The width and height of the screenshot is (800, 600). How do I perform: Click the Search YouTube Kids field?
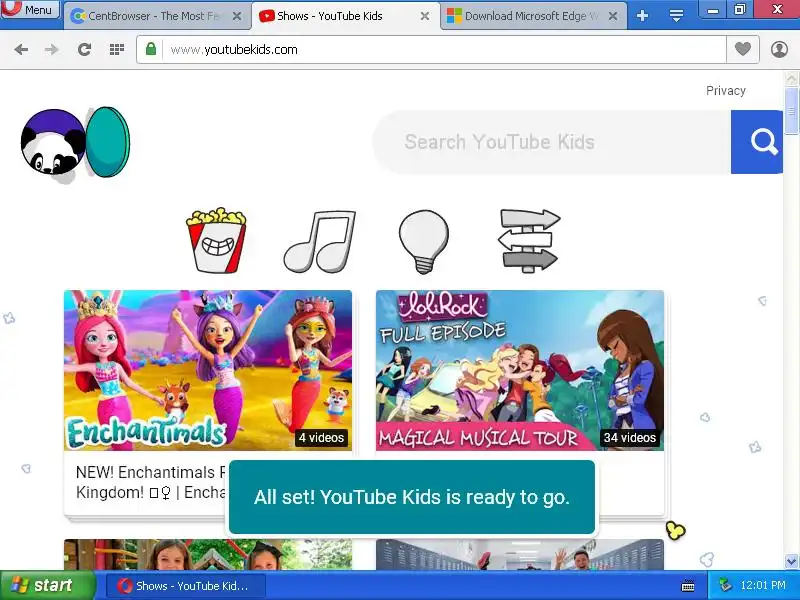click(552, 142)
